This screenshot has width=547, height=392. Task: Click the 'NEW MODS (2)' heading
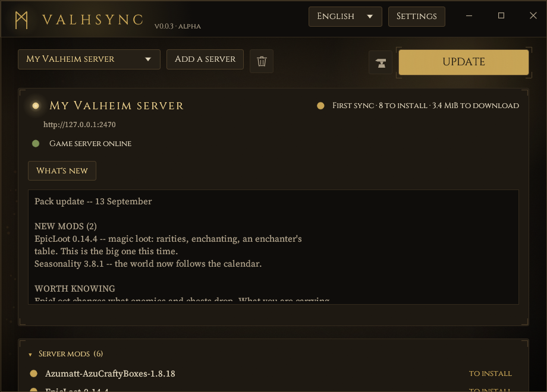click(x=65, y=226)
